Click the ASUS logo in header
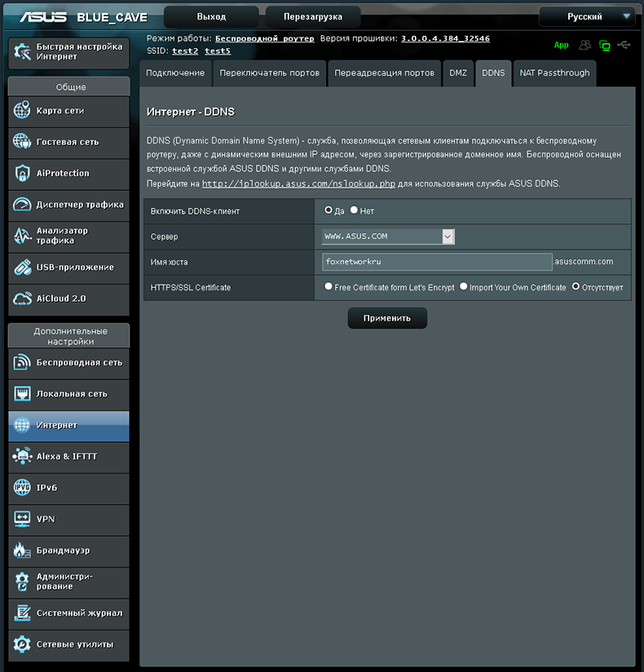 tap(43, 17)
